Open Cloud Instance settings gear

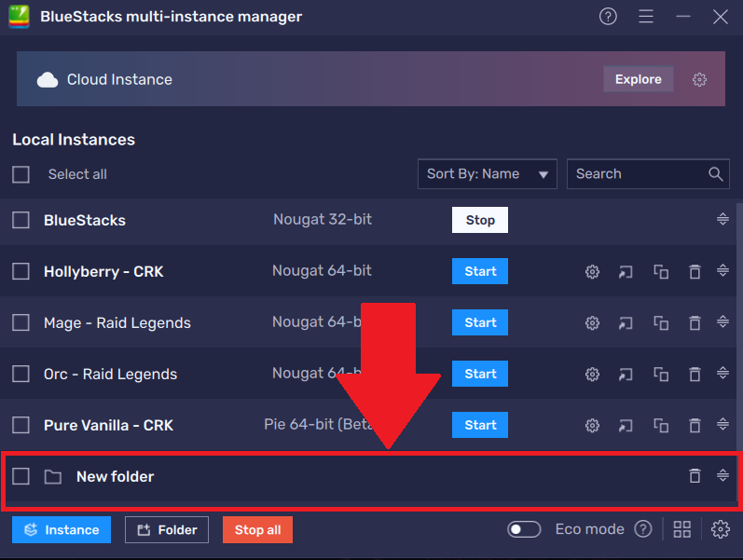(699, 79)
